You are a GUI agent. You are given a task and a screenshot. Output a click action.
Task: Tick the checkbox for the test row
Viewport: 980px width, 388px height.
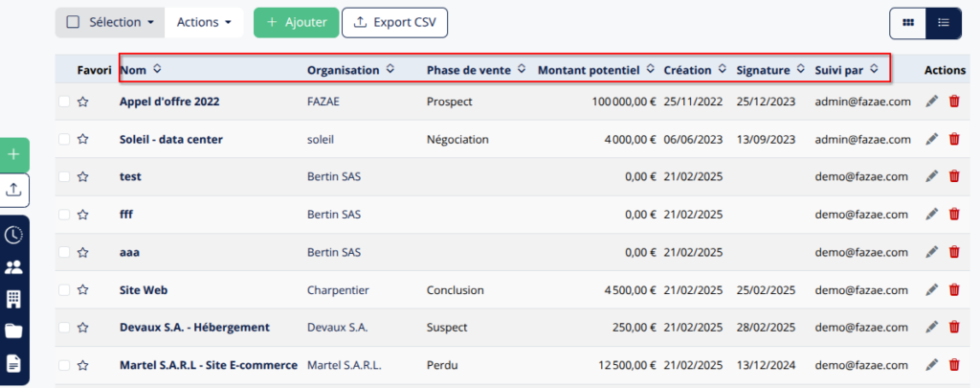pos(64,176)
